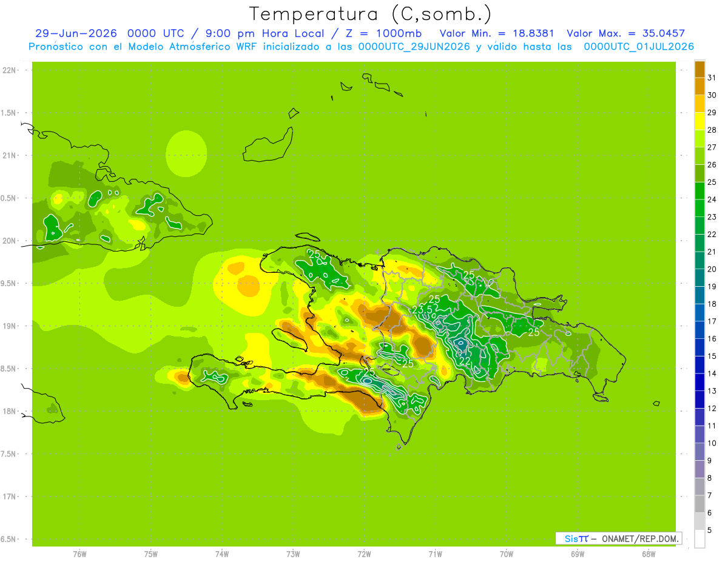The image size is (728, 562).
Task: Click the 'ONAMET/REP.DOM.' source label
Action: [639, 538]
